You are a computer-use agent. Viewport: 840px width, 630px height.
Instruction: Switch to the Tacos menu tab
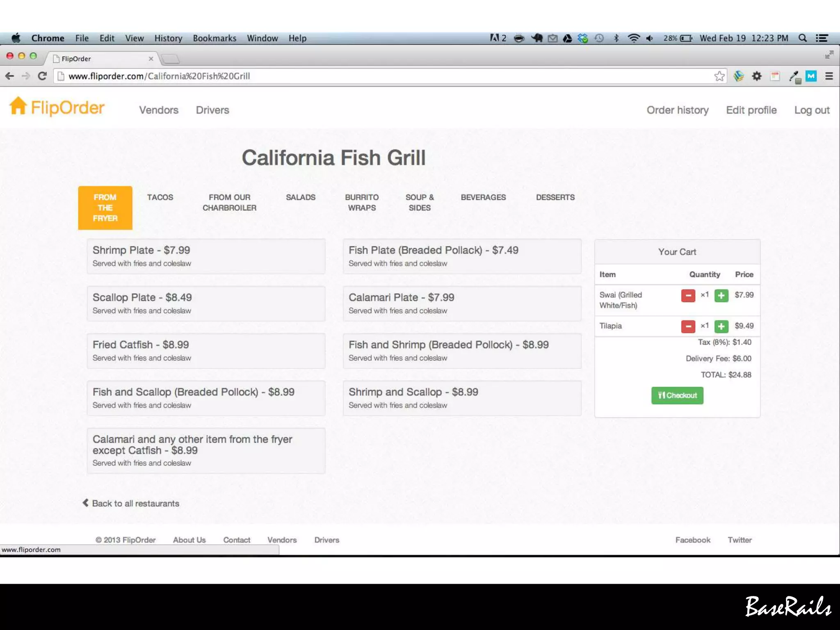point(160,197)
